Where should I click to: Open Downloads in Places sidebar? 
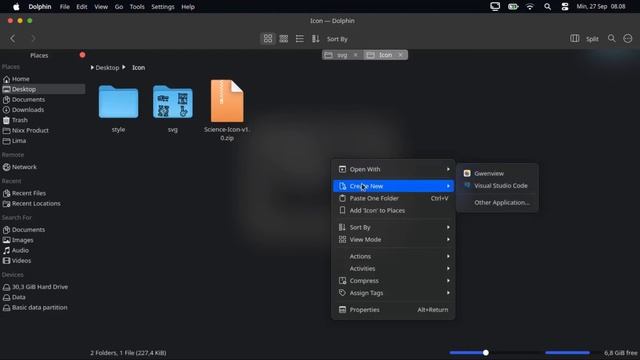pos(43,110)
